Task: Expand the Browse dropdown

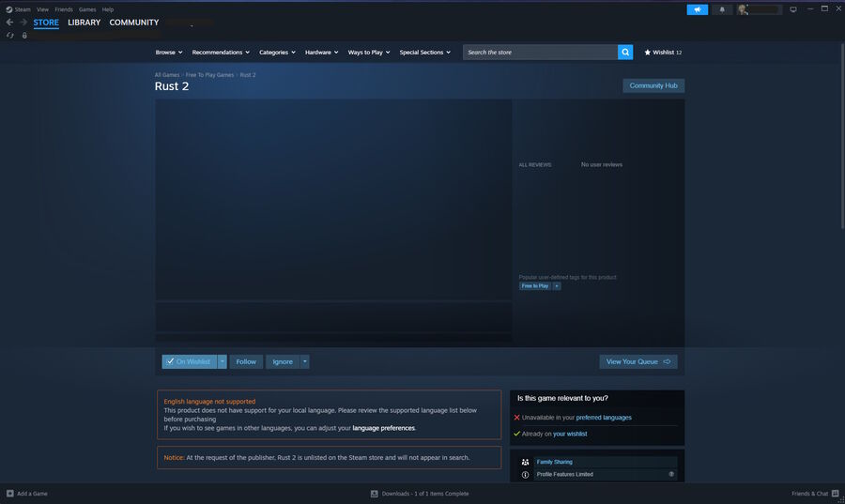Action: coord(169,53)
